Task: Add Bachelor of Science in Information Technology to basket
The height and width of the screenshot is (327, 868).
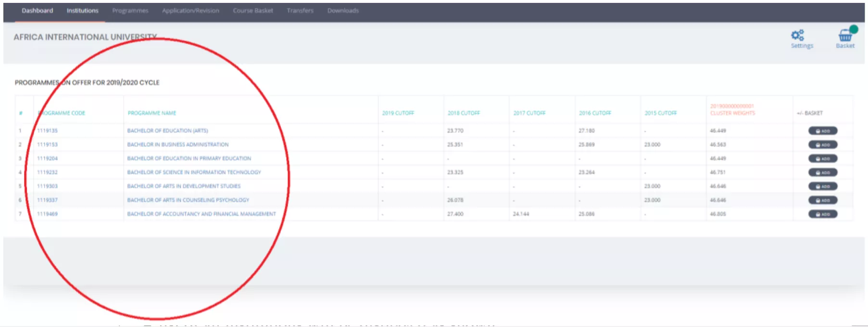Action: click(823, 172)
